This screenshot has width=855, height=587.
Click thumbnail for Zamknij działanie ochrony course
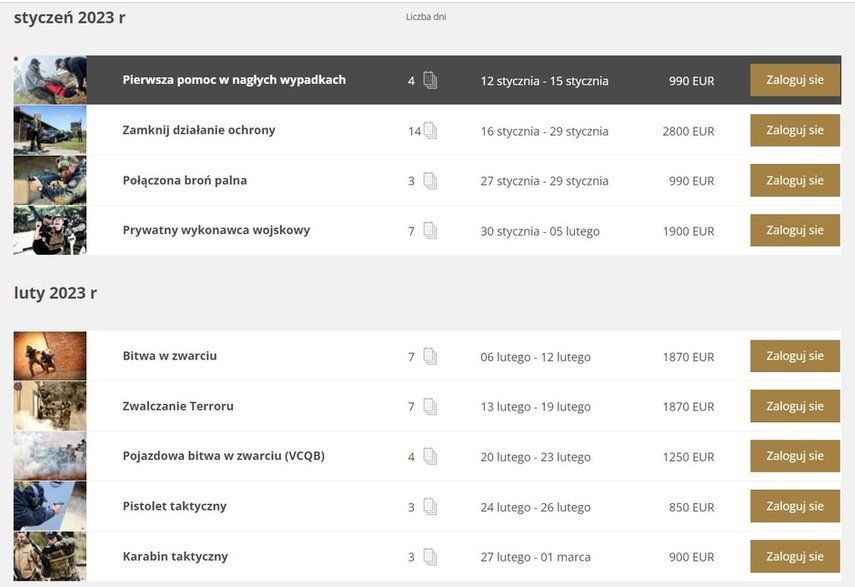(50, 130)
